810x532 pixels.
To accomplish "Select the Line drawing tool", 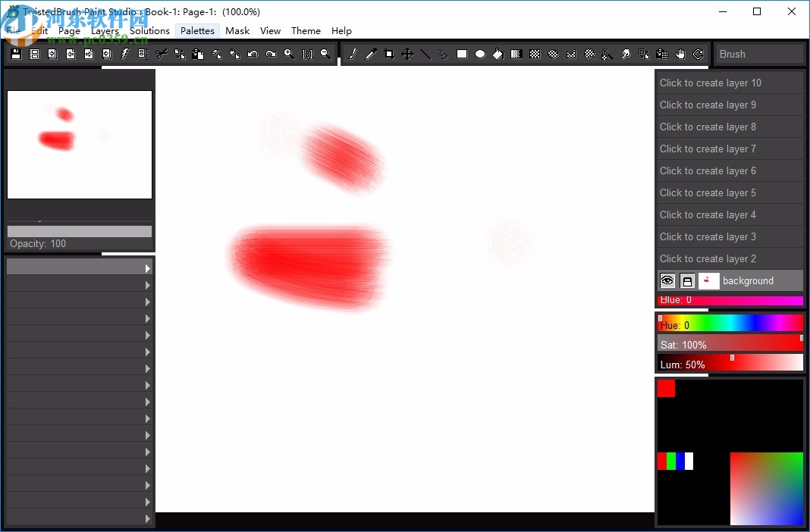I will 425,54.
